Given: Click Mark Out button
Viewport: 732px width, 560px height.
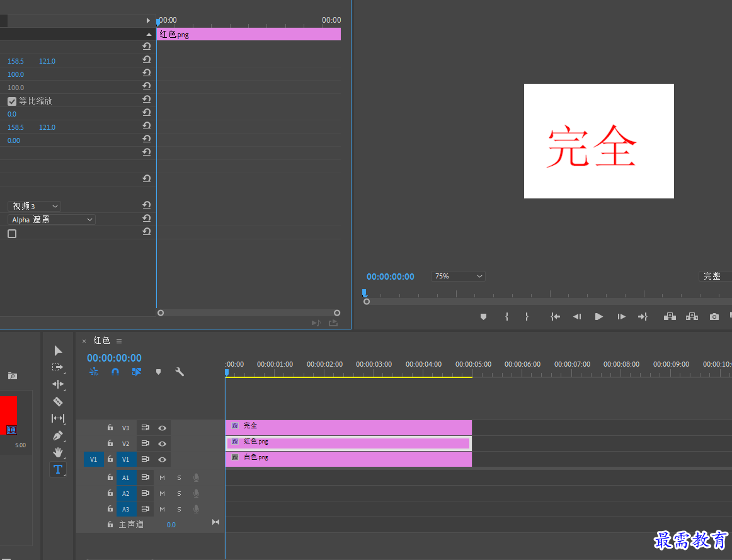Looking at the screenshot, I should tap(527, 317).
